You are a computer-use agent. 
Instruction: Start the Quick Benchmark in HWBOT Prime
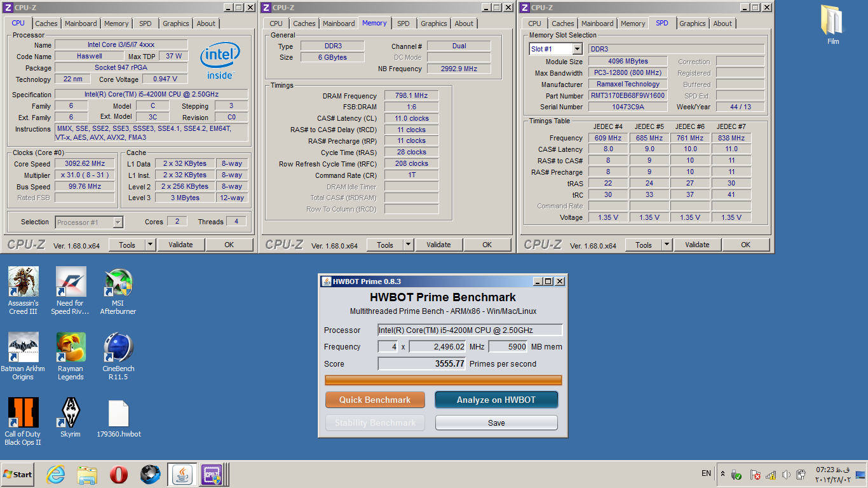(x=375, y=400)
